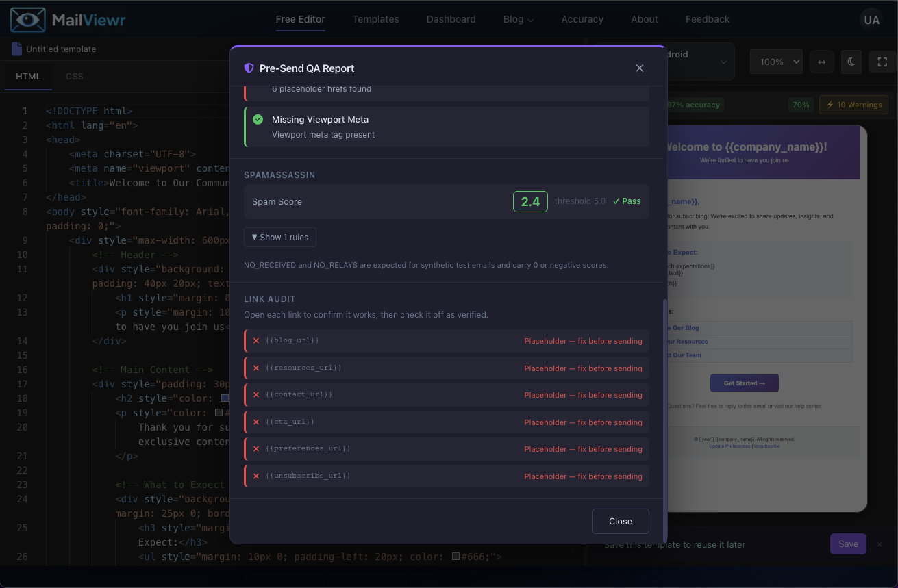This screenshot has width=898, height=588.
Task: Click red X icon for {{cta_url}}
Action: point(256,422)
